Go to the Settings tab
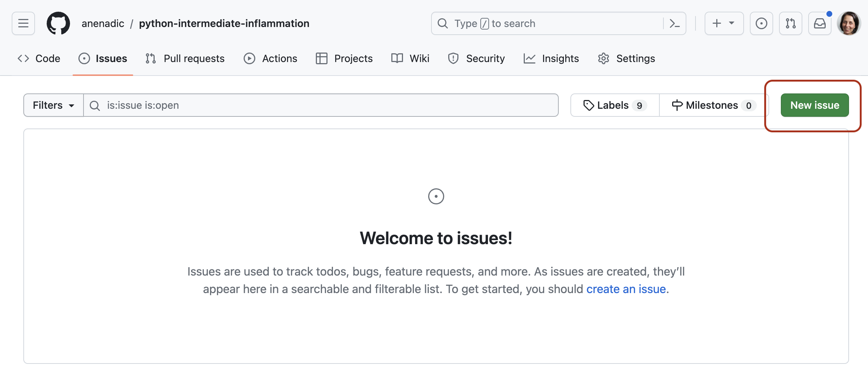The width and height of the screenshot is (868, 373). pos(626,58)
